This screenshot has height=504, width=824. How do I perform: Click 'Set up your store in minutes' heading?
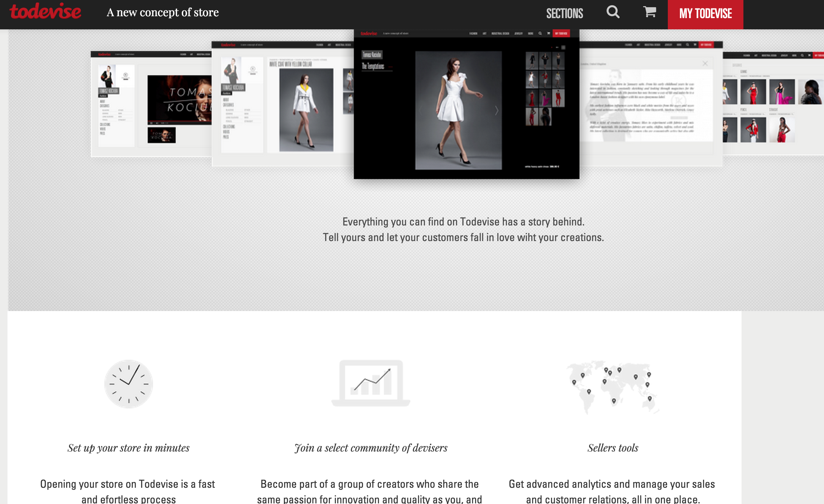click(x=128, y=448)
